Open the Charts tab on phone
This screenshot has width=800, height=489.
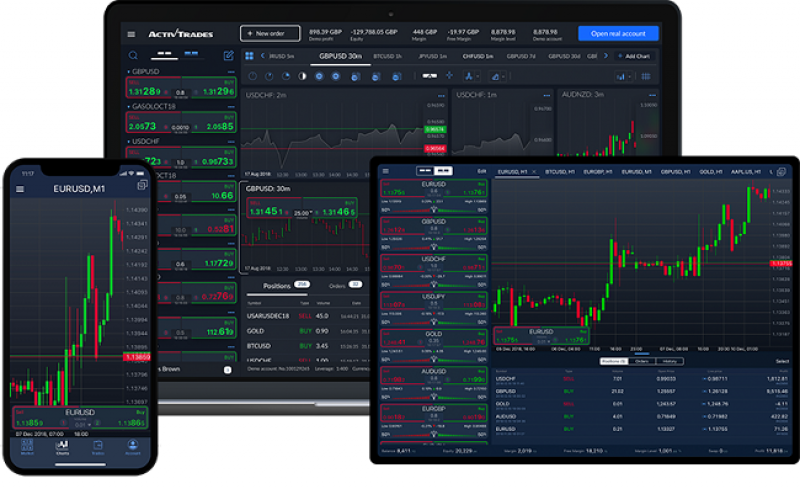point(62,448)
